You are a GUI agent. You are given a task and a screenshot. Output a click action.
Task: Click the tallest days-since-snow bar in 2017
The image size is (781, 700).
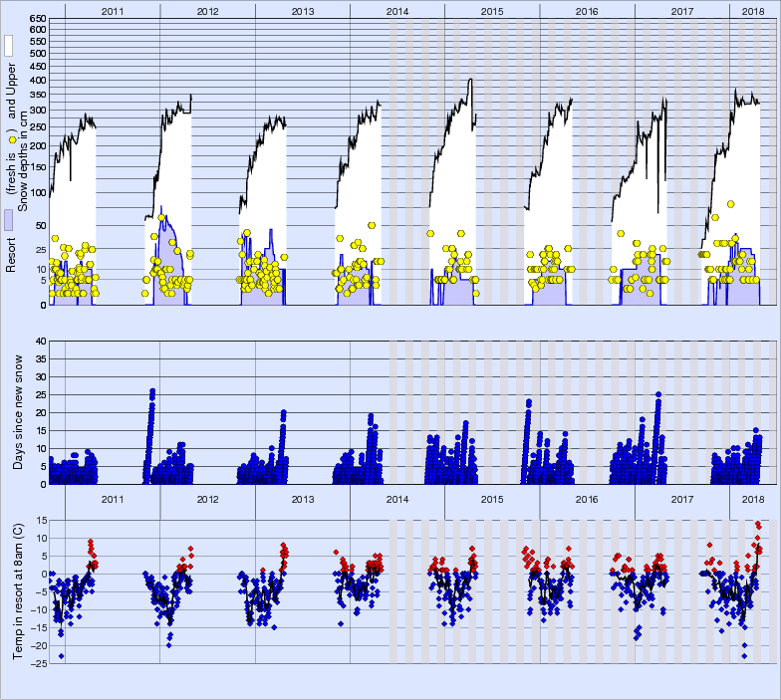point(658,394)
